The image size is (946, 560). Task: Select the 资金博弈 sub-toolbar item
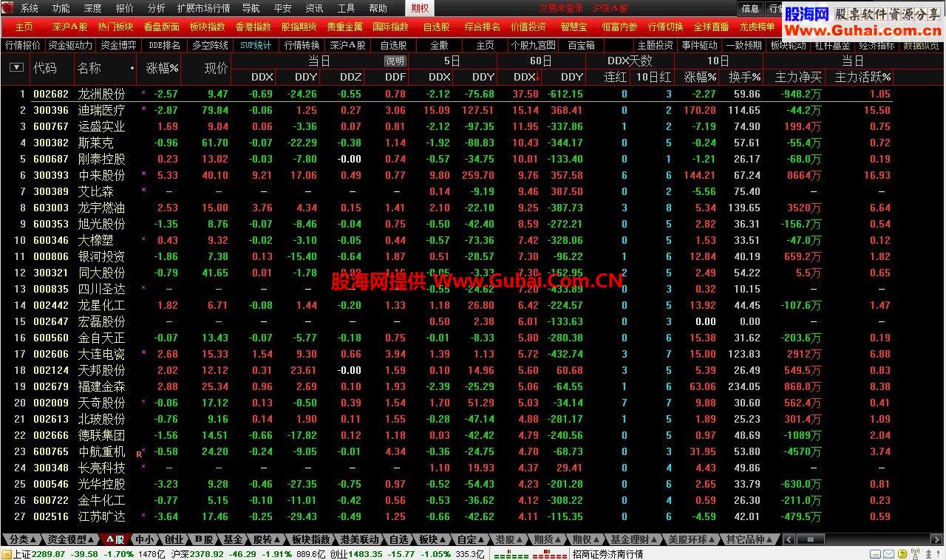pos(118,45)
